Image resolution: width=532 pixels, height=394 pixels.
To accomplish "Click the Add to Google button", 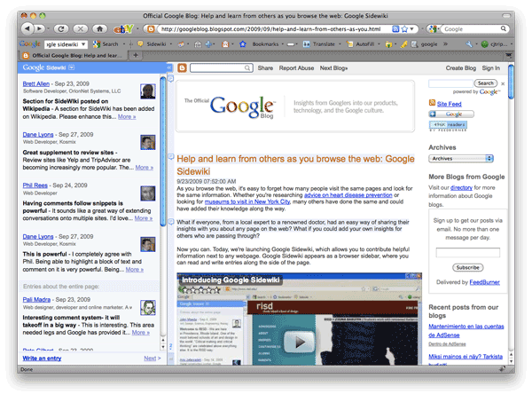I will click(x=451, y=114).
